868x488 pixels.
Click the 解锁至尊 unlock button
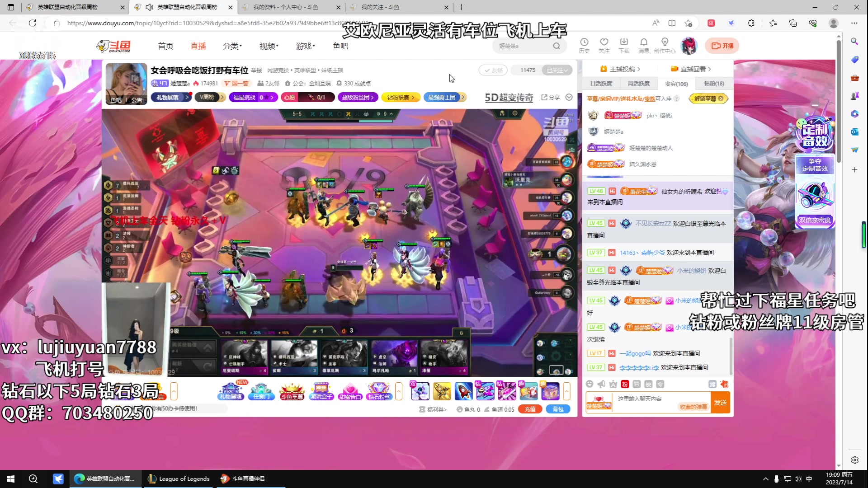708,99
